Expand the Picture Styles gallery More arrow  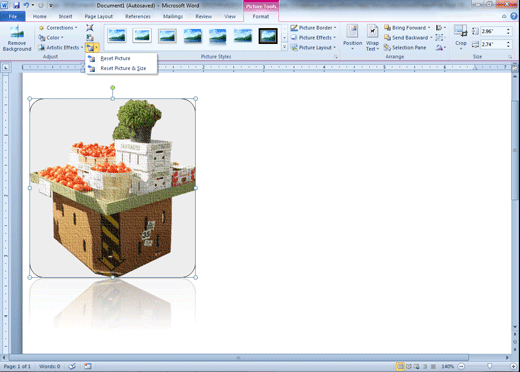[x=284, y=48]
